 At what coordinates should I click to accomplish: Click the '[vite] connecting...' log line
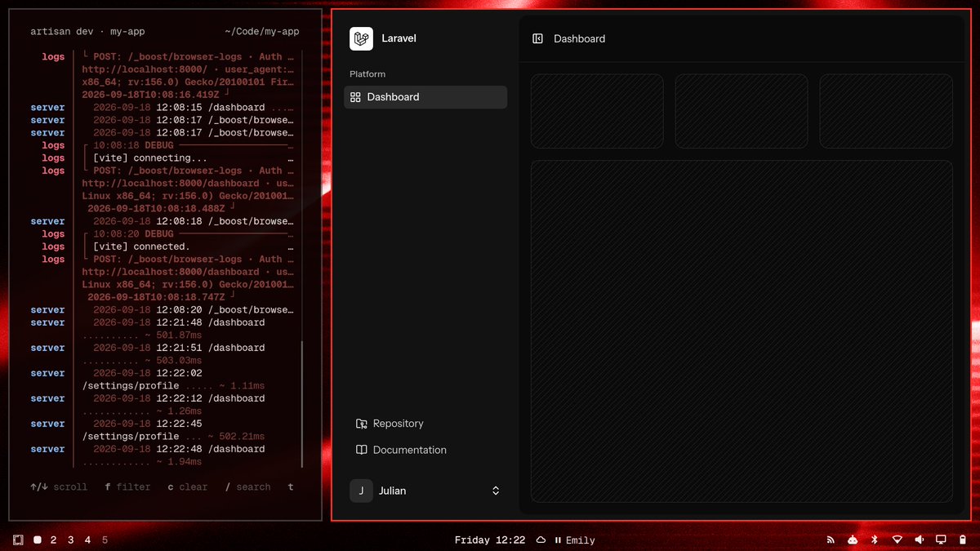[x=150, y=158]
